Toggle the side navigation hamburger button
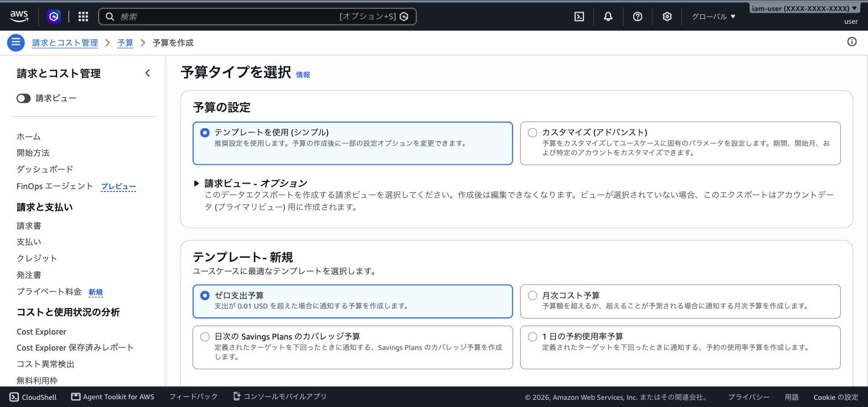The width and height of the screenshot is (868, 407). (x=15, y=43)
